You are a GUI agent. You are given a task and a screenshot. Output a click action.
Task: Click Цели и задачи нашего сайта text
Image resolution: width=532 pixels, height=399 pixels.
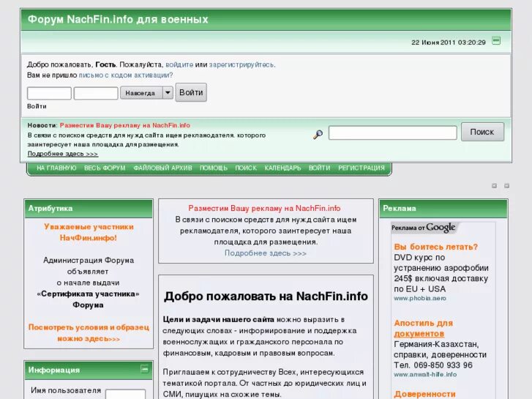pyautogui.click(x=219, y=319)
